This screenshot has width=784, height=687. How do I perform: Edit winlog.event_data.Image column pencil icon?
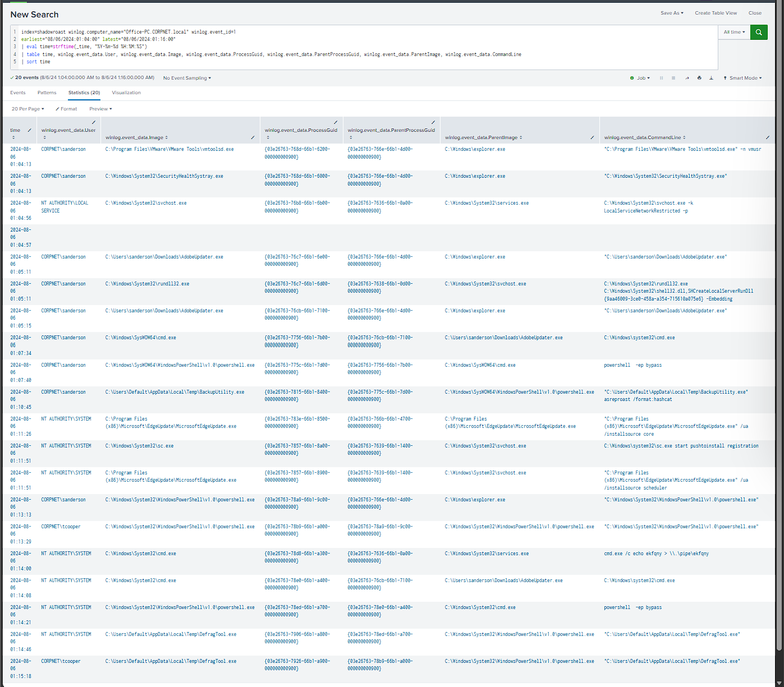(253, 137)
